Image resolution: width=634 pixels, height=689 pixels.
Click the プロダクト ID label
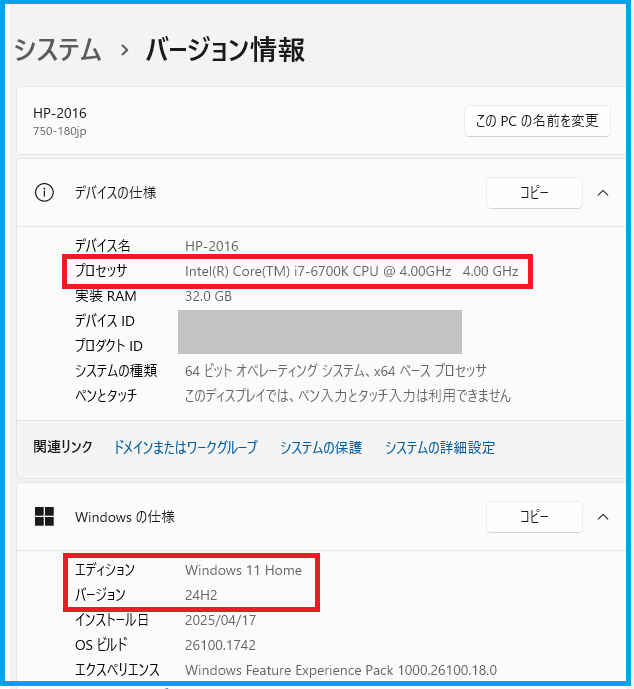tap(109, 346)
